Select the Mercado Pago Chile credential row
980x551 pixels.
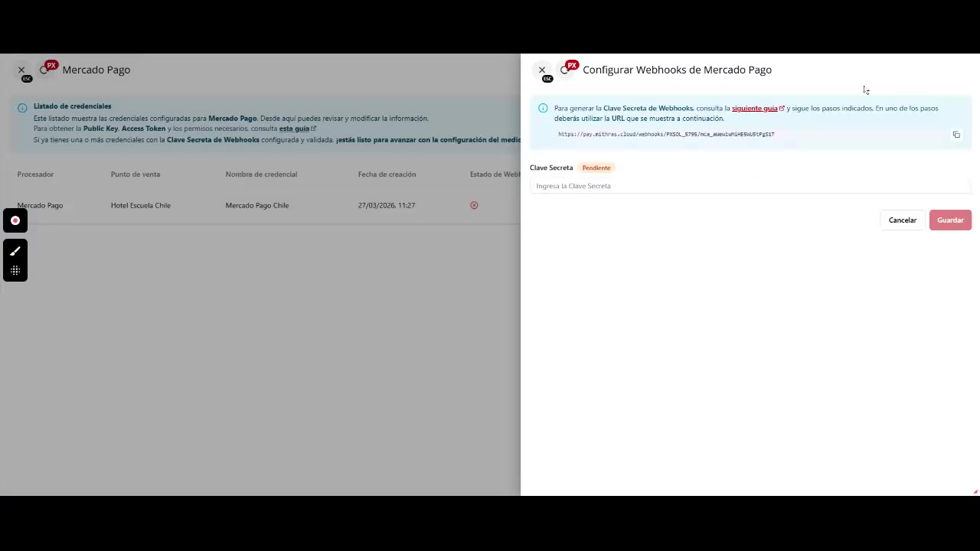point(256,205)
